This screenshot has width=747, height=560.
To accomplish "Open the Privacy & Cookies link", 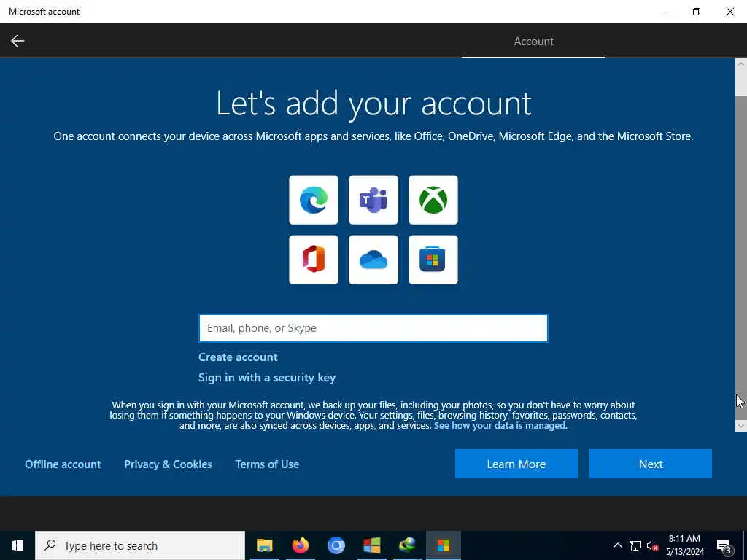I will coord(168,464).
